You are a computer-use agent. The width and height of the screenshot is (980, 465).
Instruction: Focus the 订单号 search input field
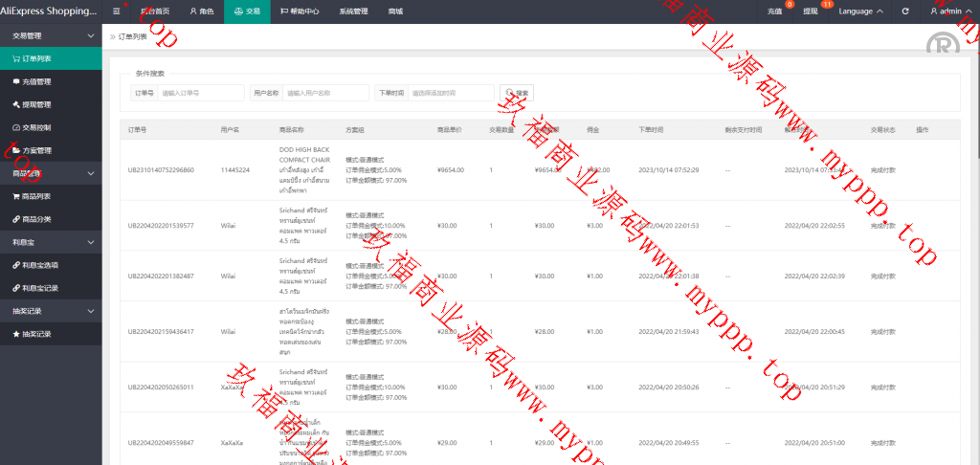200,93
